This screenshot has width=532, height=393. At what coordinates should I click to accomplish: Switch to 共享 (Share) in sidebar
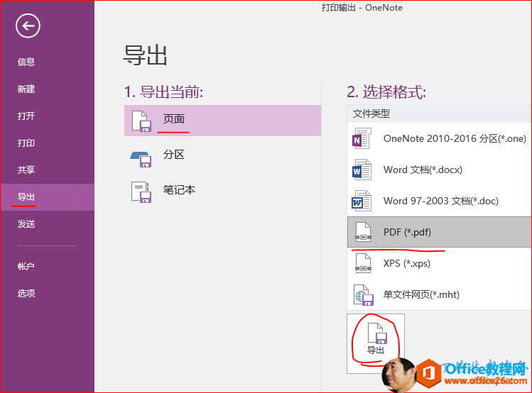(x=26, y=170)
